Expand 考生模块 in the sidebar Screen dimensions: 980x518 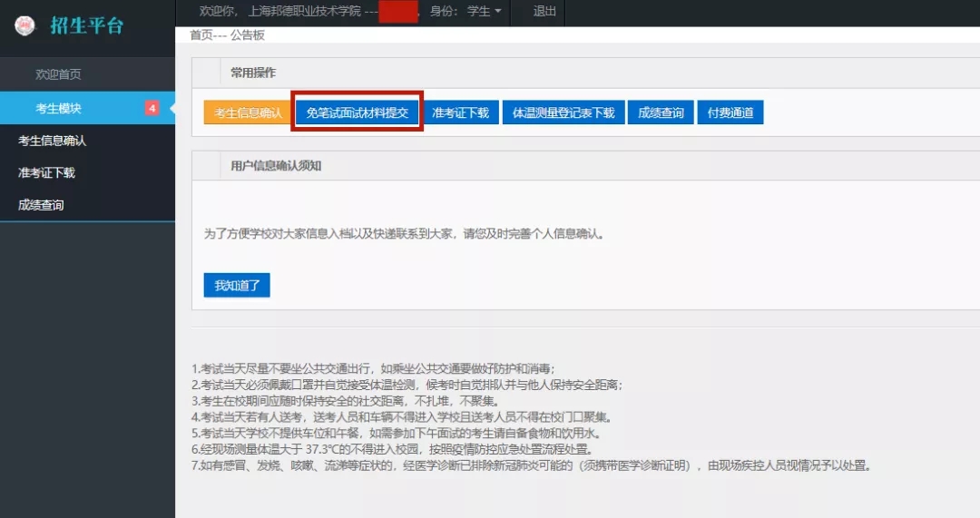[x=58, y=108]
